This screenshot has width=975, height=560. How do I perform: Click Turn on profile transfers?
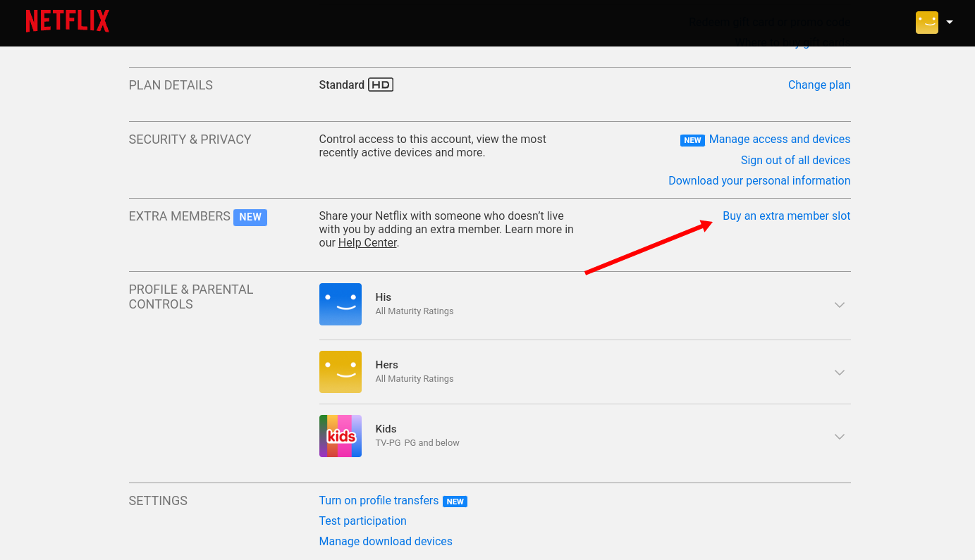[379, 500]
